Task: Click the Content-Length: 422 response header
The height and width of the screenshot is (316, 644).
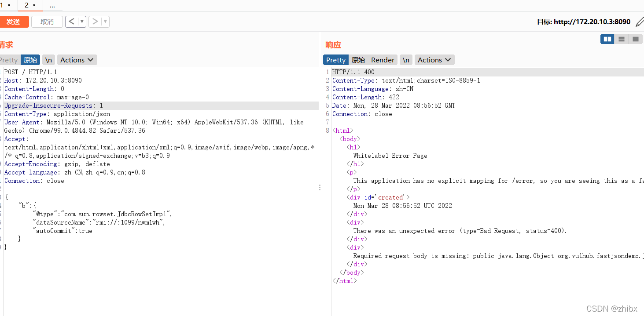Action: pos(366,97)
